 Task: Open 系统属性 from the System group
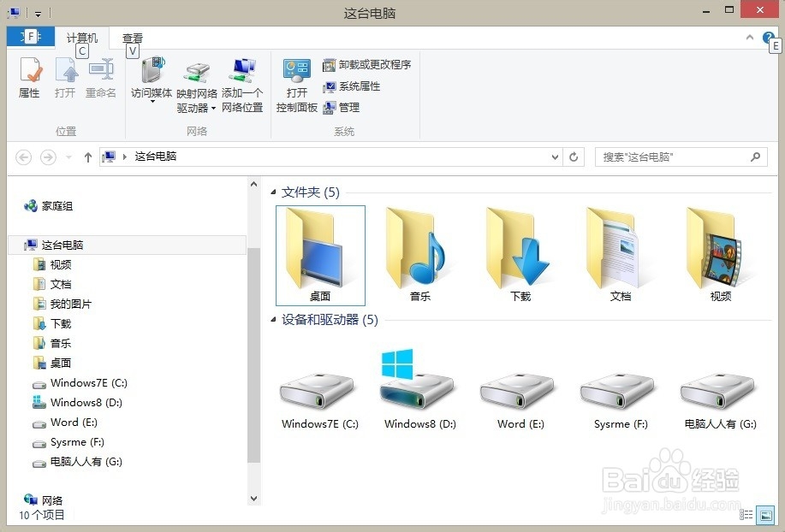(354, 86)
